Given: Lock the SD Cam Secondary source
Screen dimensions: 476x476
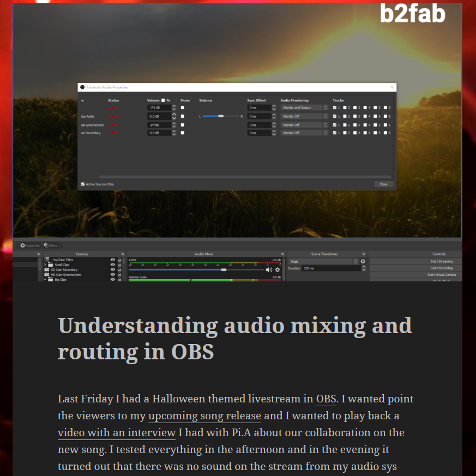Looking at the screenshot, I should coord(119,269).
